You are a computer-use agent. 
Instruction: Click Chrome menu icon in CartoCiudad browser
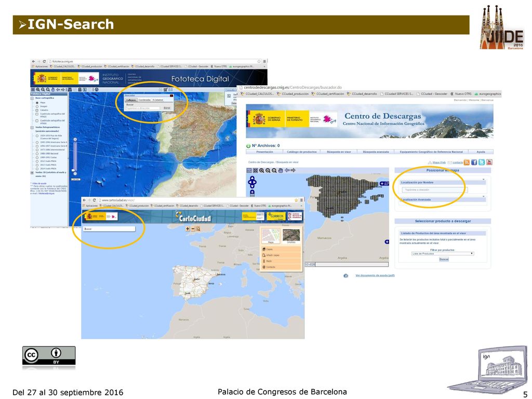coord(301,200)
